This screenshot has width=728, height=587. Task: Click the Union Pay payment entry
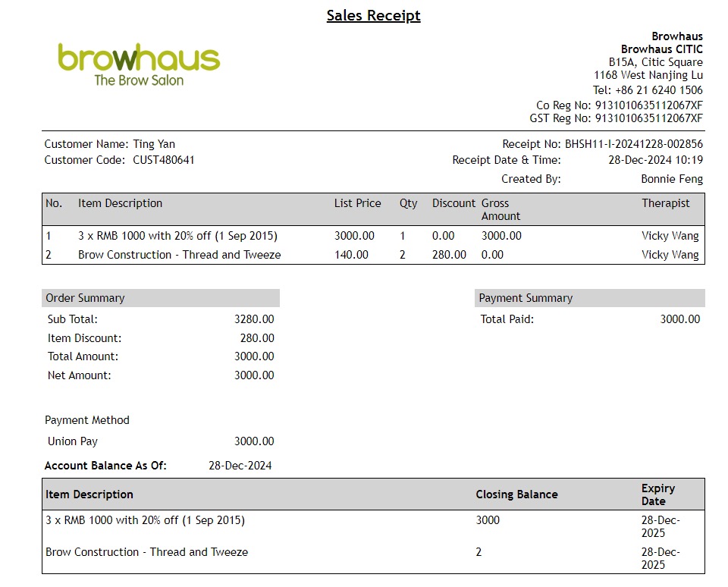coord(73,441)
